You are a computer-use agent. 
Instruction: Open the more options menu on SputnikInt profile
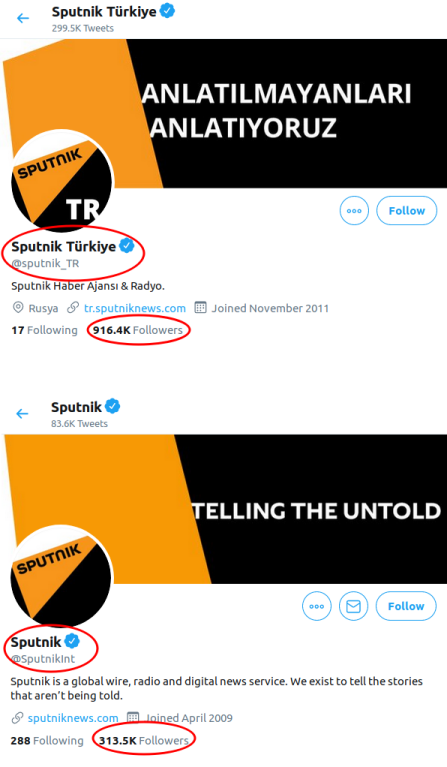click(x=316, y=606)
